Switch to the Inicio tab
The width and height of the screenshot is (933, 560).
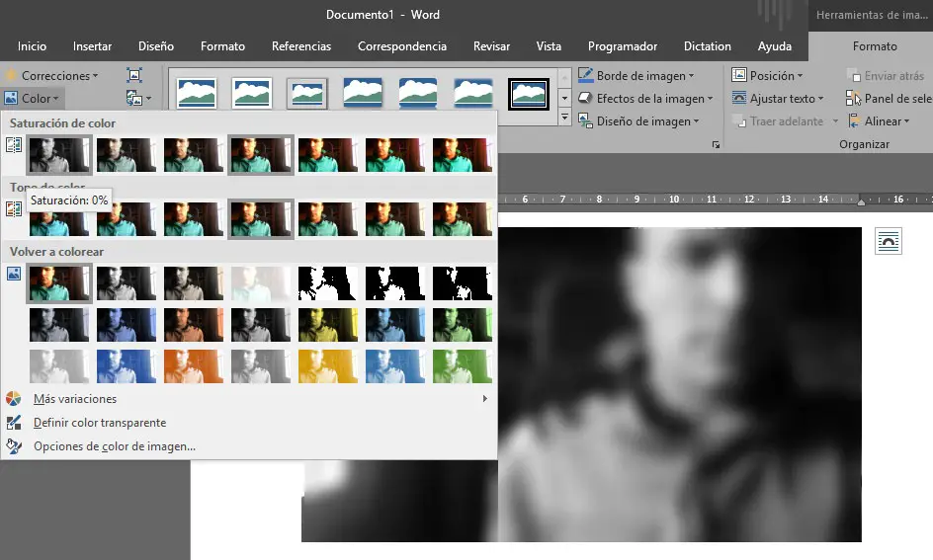[x=33, y=46]
